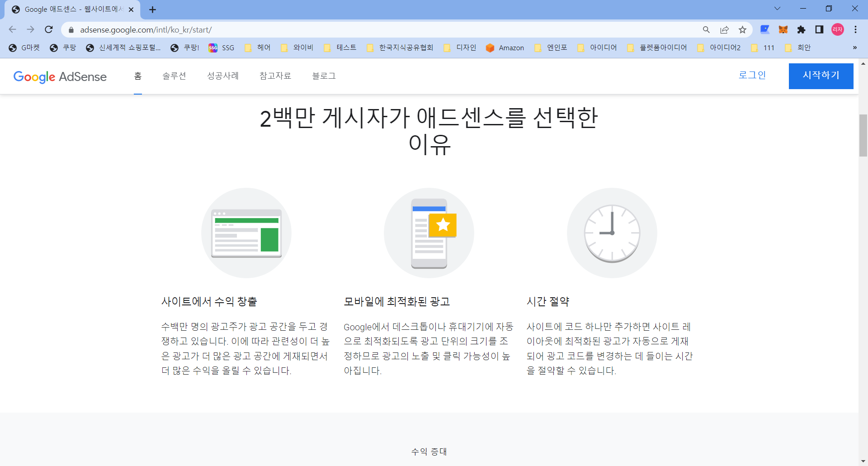This screenshot has width=868, height=466.
Task: Open the tab search chevron
Action: tap(777, 9)
